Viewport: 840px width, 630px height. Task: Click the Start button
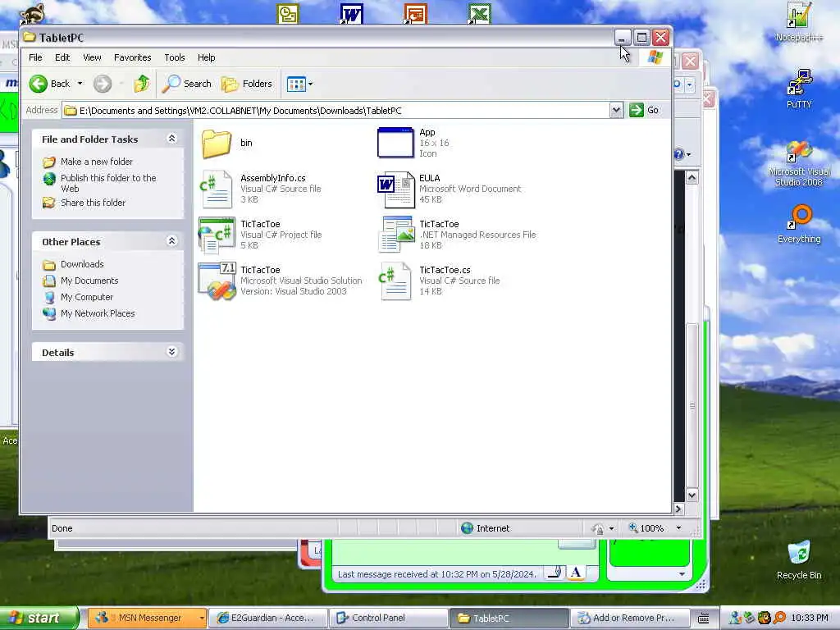click(x=39, y=618)
